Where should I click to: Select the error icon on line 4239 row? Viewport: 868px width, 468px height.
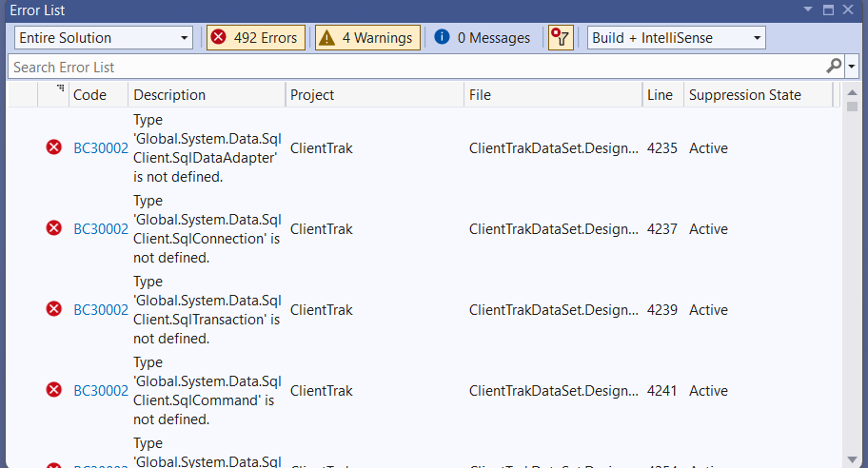(53, 309)
